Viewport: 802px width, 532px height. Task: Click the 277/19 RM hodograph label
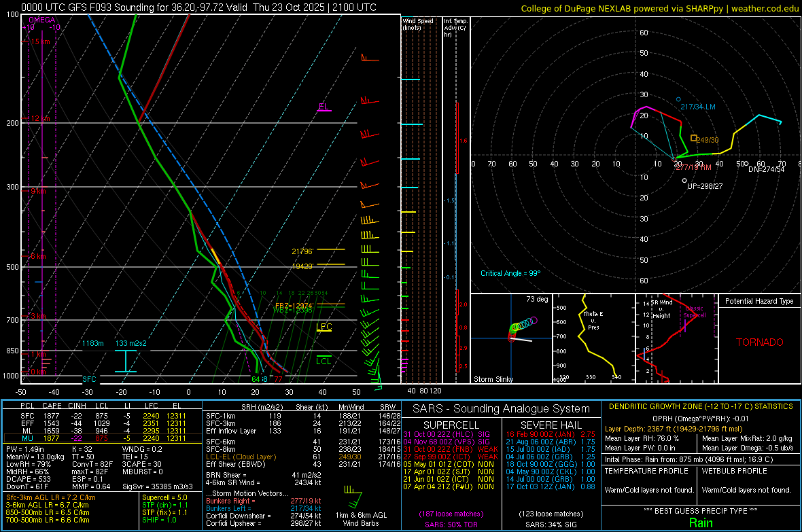coord(693,167)
